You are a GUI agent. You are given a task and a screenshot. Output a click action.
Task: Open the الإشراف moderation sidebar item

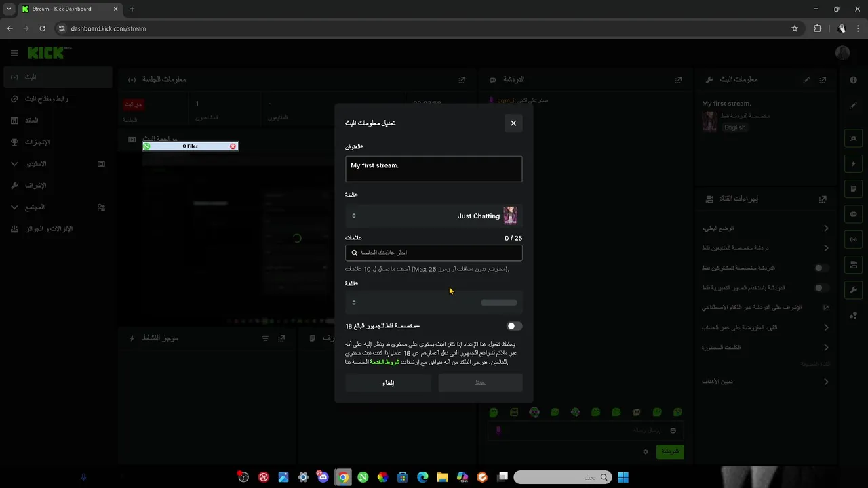(x=58, y=186)
